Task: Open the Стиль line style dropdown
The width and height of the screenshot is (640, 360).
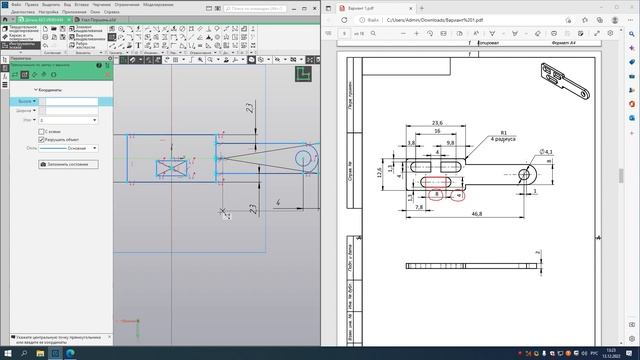Action: coord(95,148)
